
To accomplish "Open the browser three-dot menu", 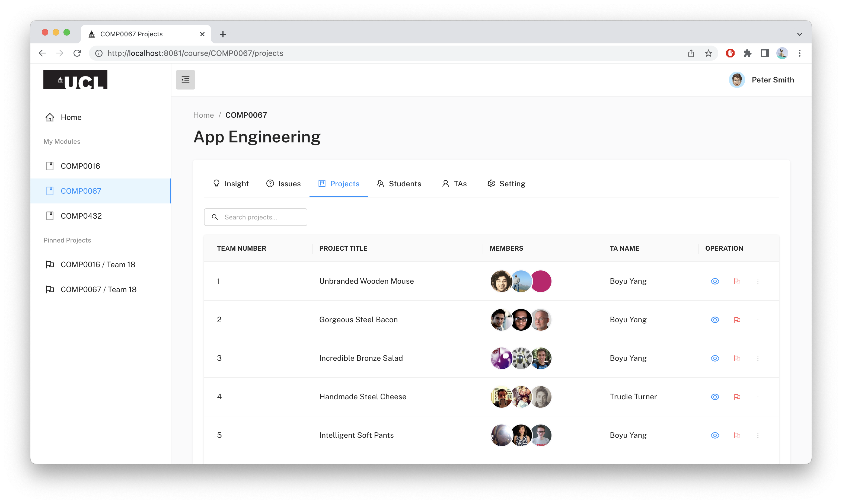I will (800, 53).
